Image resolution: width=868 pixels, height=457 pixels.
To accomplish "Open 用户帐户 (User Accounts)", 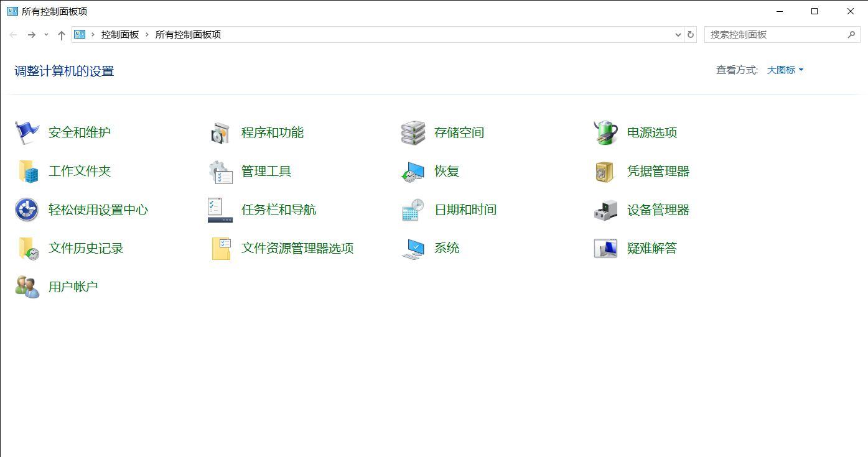I will [x=73, y=287].
